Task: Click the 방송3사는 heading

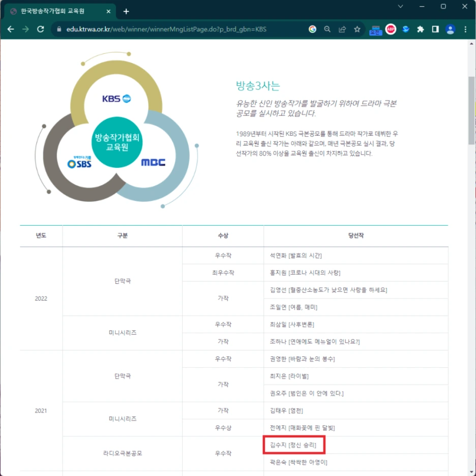Action: click(258, 85)
